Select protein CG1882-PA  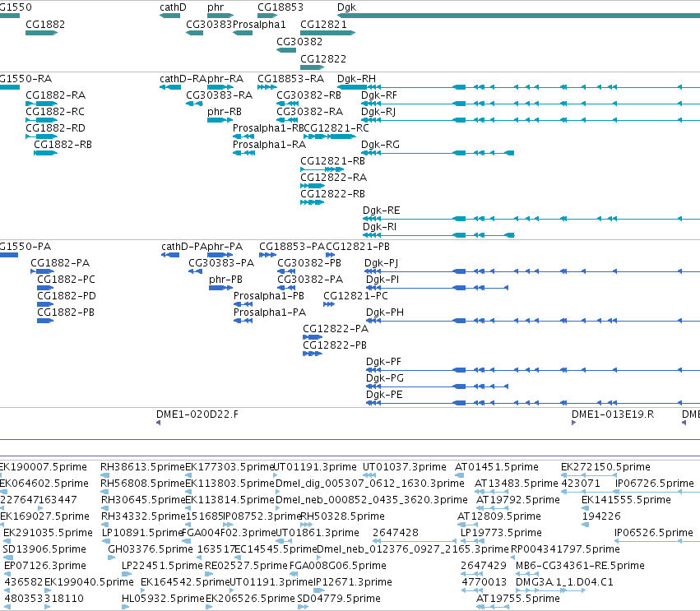(60, 263)
